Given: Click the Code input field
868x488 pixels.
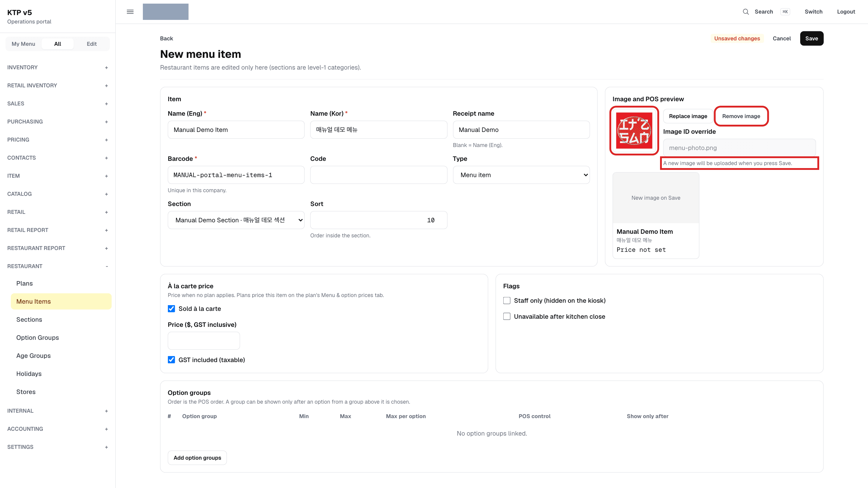Looking at the screenshot, I should pos(379,175).
